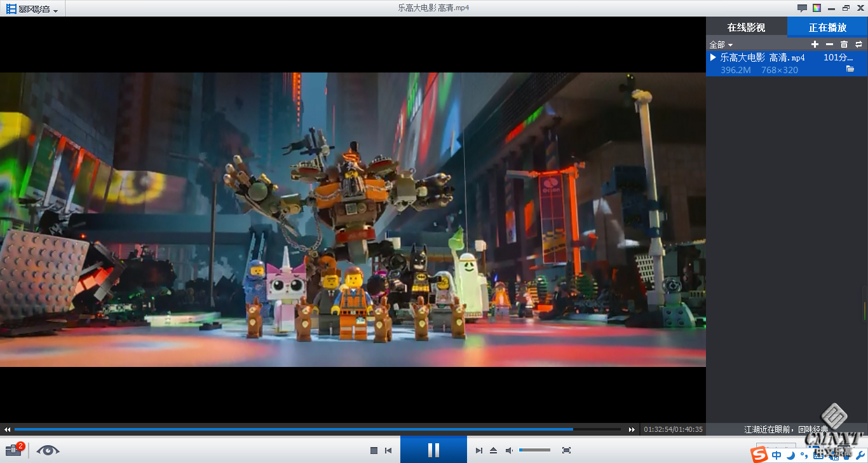Click the 江湖近在眼前，回味经典 link
868x463 pixels.
point(786,429)
